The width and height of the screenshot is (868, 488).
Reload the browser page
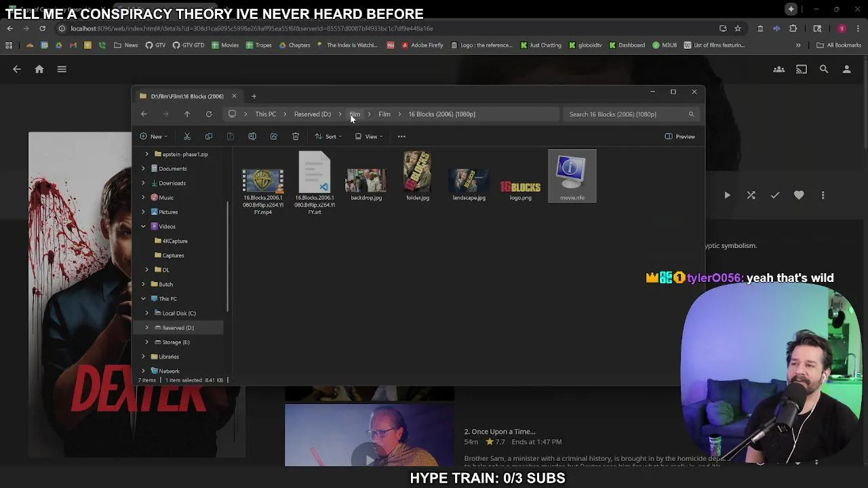(42, 28)
